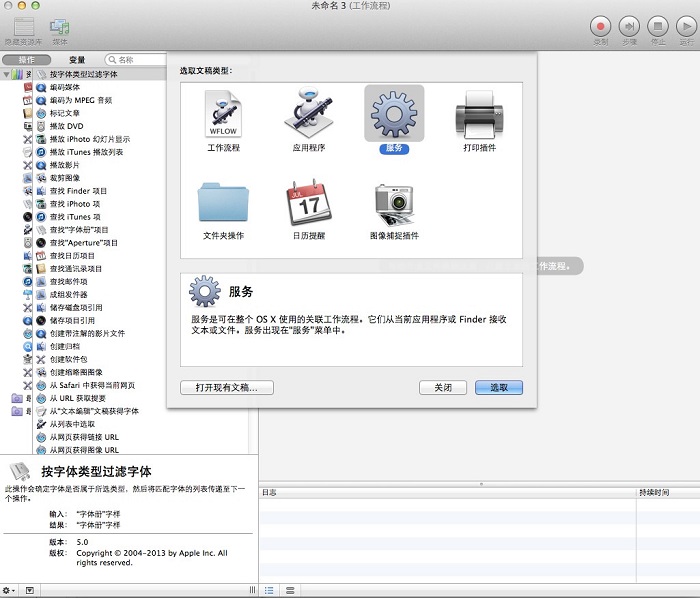Click the 日志 log column header
This screenshot has height=598, width=700.
[x=447, y=492]
